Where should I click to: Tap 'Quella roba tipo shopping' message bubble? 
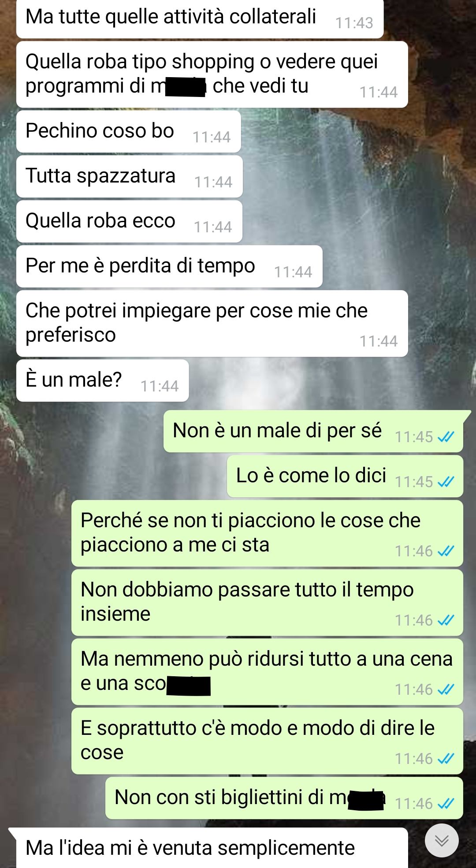click(x=212, y=75)
